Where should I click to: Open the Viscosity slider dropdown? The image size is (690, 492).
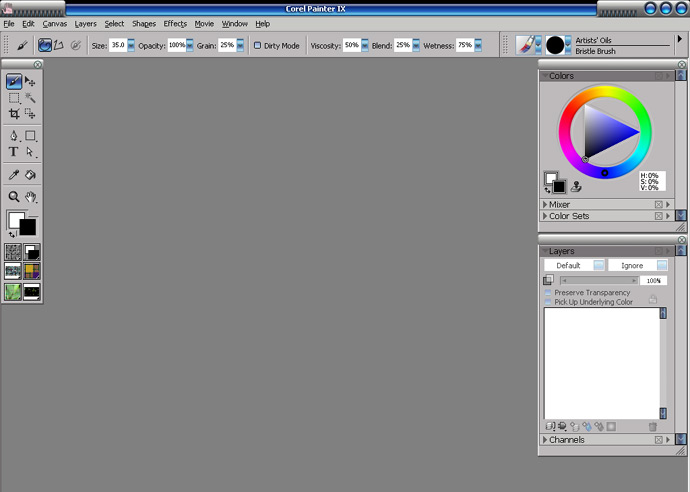coord(365,45)
